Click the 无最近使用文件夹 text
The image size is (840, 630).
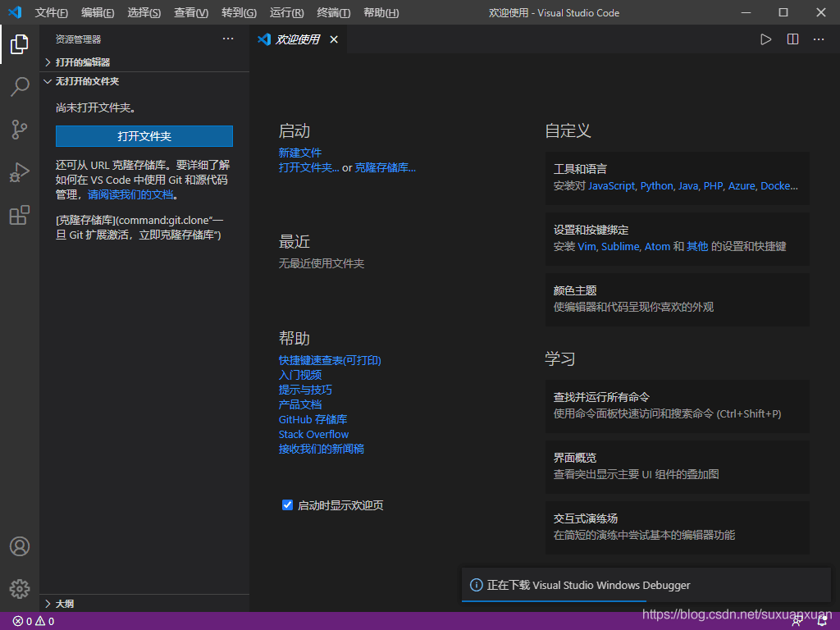click(x=322, y=263)
